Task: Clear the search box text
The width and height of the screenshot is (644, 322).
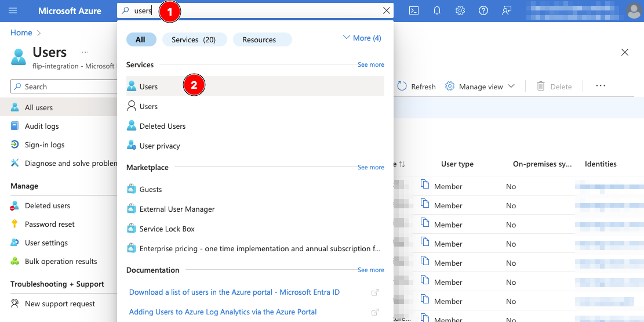Action: 387,10
